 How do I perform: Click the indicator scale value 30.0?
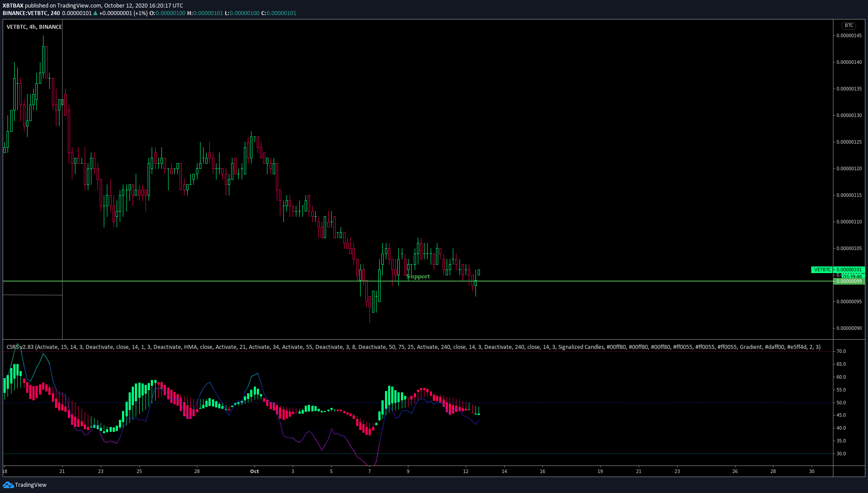pyautogui.click(x=841, y=454)
